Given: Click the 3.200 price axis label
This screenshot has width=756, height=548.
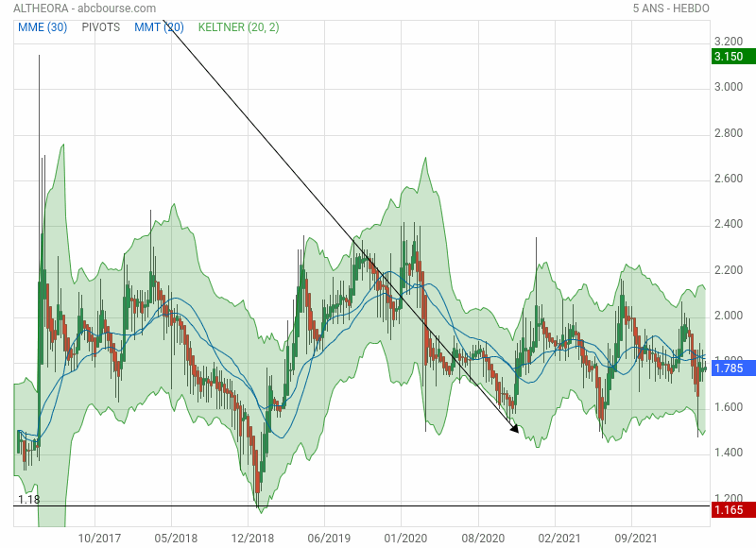Looking at the screenshot, I should tap(729, 42).
